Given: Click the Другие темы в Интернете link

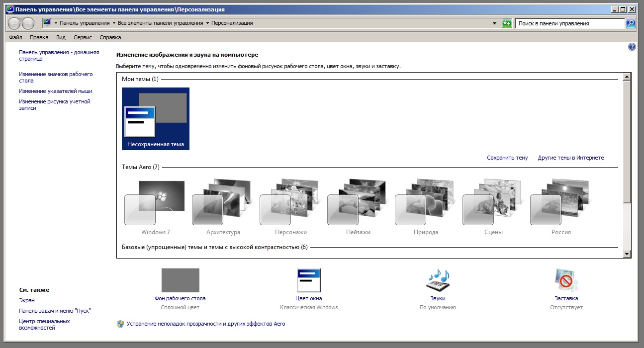Looking at the screenshot, I should [x=570, y=158].
